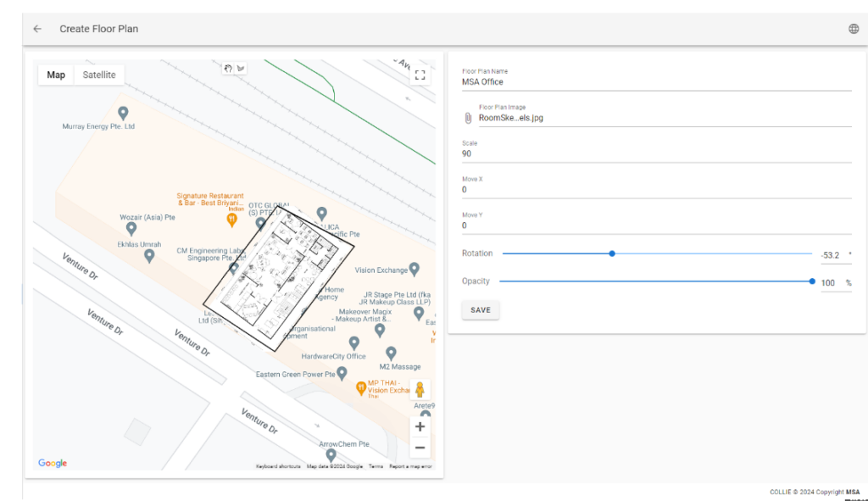This screenshot has width=868, height=501.
Task: Click ArrowChem Pte map pin
Action: [331, 455]
